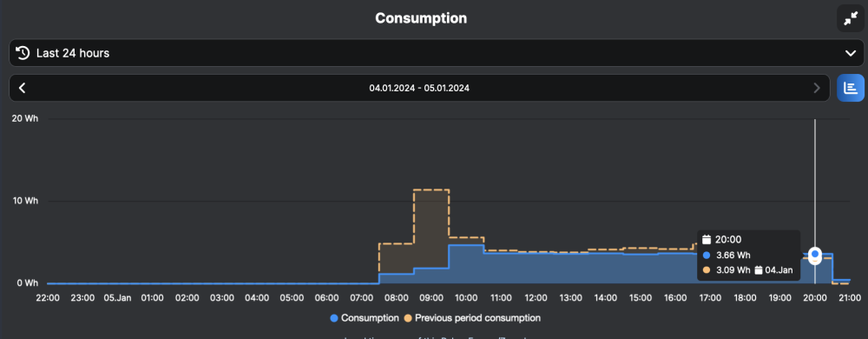The image size is (868, 339).
Task: Click the blue data point at 20:00
Action: click(815, 254)
